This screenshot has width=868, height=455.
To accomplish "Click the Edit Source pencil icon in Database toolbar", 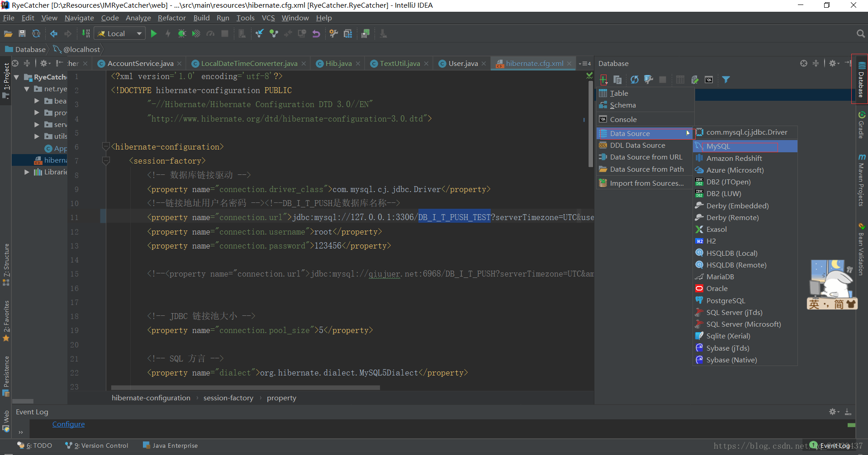I will pyautogui.click(x=695, y=80).
